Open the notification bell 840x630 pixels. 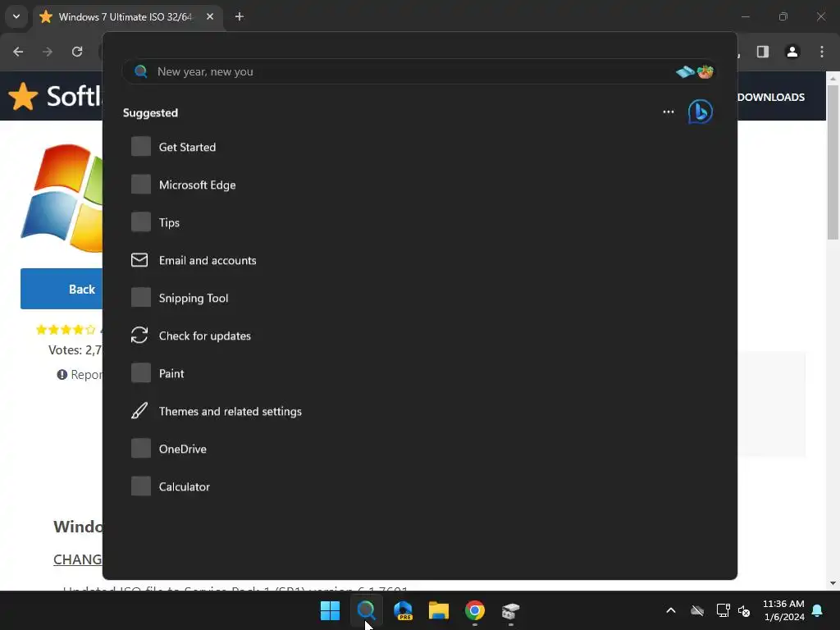coord(818,610)
